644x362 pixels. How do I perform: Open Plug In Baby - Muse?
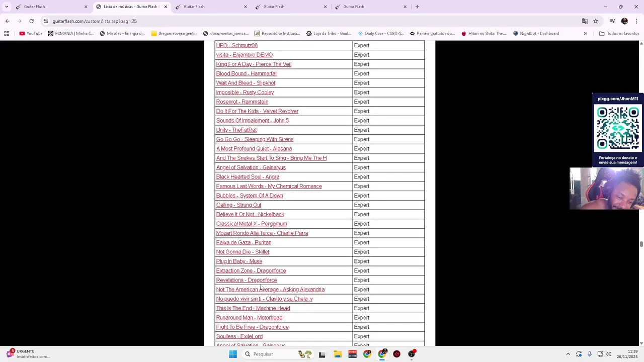tap(239, 261)
